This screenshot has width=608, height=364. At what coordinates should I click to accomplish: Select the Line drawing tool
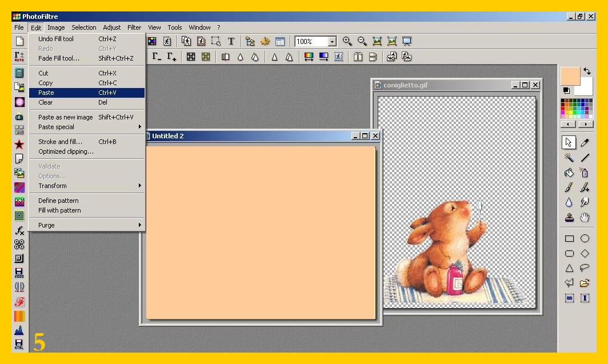coord(585,158)
